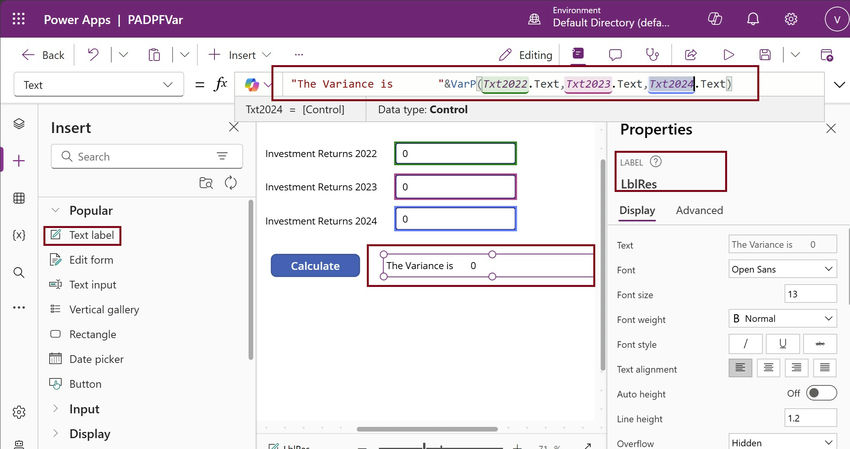The image size is (850, 449).
Task: Close the Insert pane
Action: click(x=234, y=127)
